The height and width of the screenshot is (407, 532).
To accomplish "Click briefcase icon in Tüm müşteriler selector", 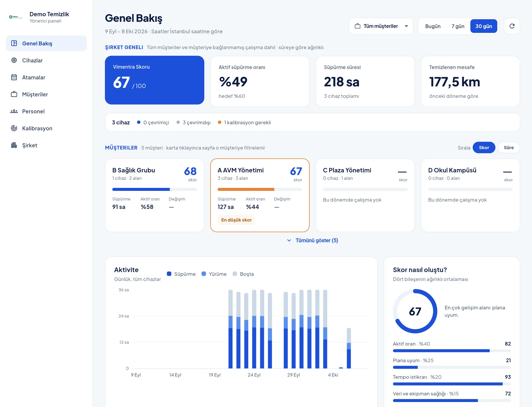I will [x=357, y=26].
